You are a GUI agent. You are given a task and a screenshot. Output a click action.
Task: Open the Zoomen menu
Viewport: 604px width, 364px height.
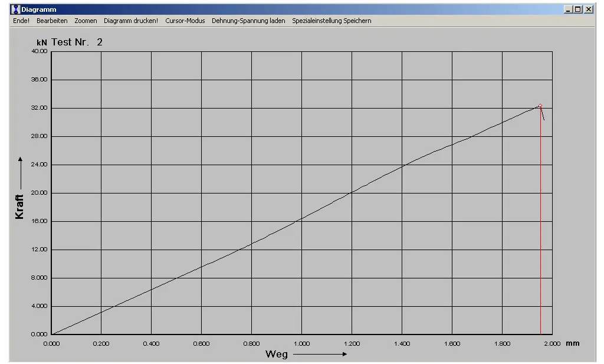86,21
